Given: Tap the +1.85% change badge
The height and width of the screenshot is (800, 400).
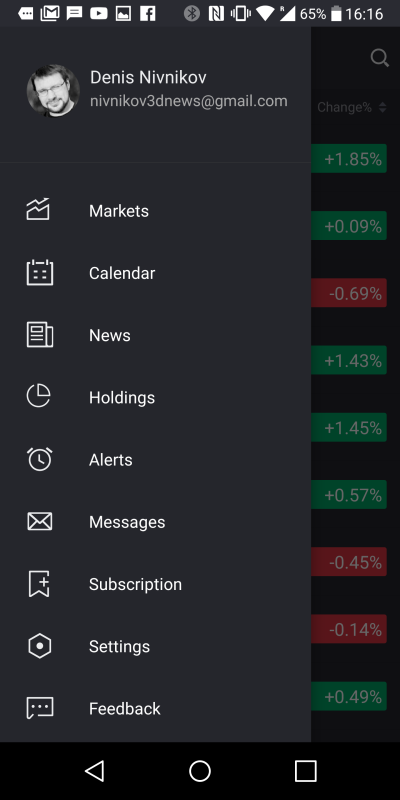Looking at the screenshot, I should [349, 159].
